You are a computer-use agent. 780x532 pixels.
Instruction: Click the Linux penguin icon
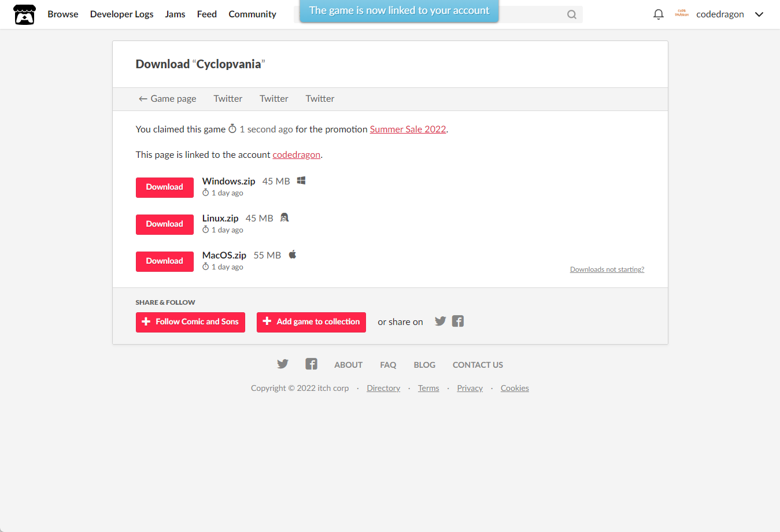(284, 217)
